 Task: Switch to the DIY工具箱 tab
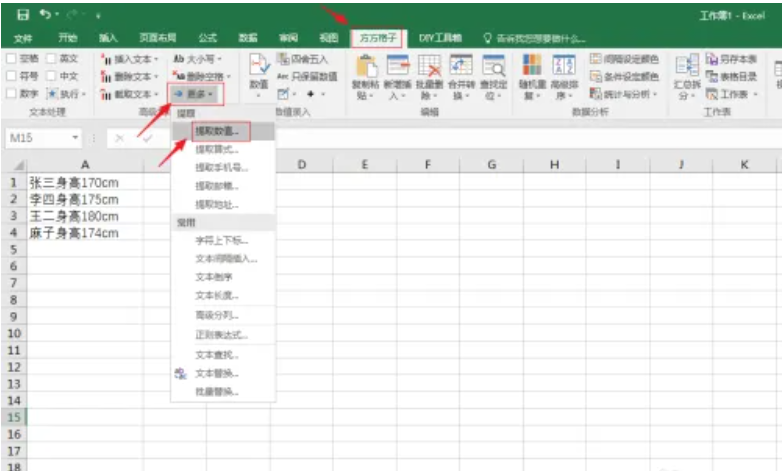point(433,38)
